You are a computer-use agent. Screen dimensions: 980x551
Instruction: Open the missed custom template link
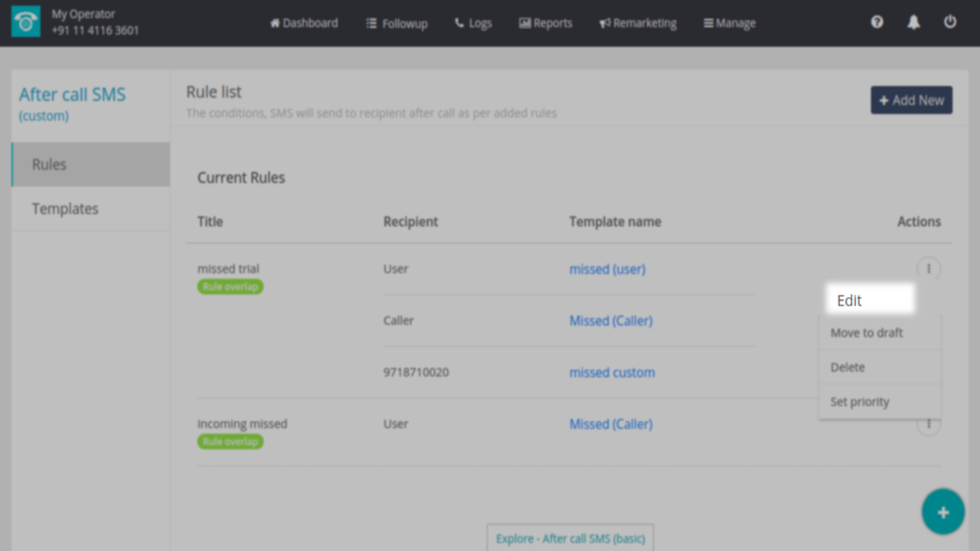[612, 373]
